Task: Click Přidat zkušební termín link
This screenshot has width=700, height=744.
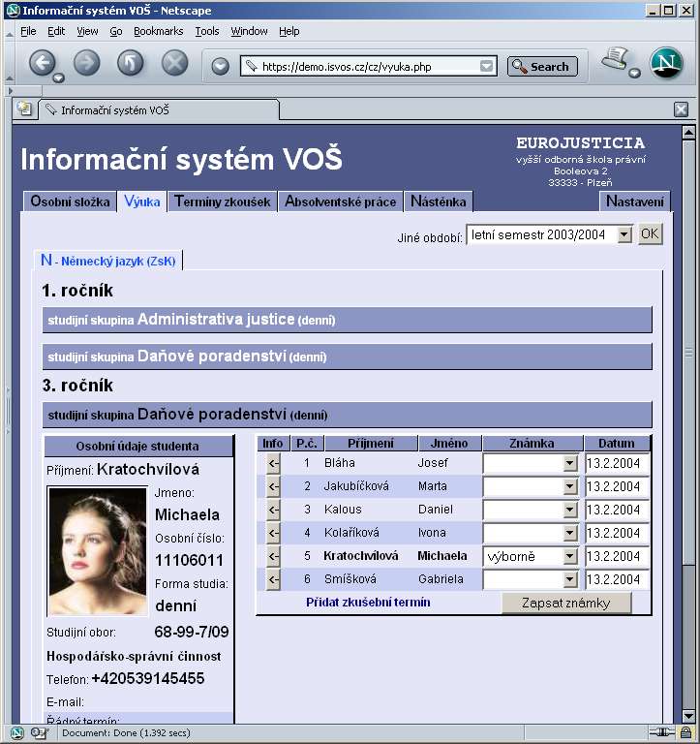Action: pyautogui.click(x=368, y=603)
